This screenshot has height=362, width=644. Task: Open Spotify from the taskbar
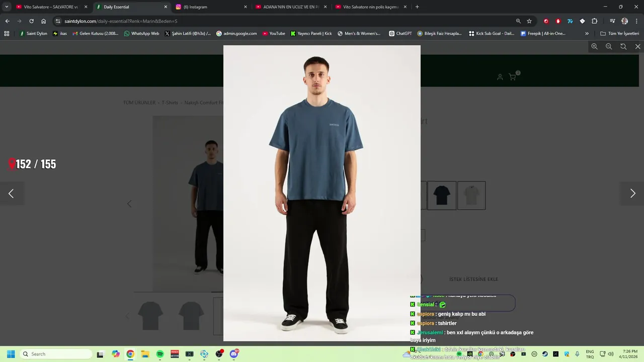coord(160,354)
